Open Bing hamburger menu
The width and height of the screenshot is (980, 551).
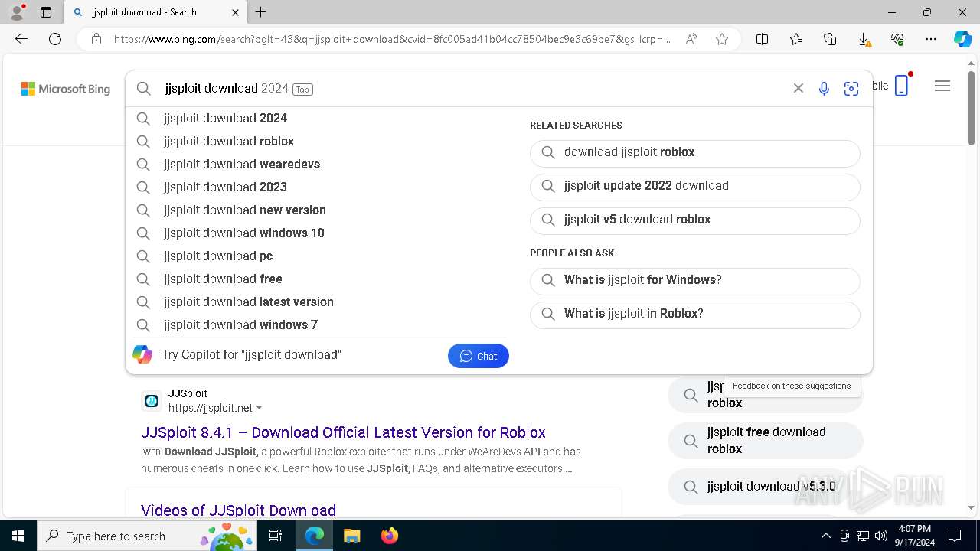pyautogui.click(x=942, y=86)
